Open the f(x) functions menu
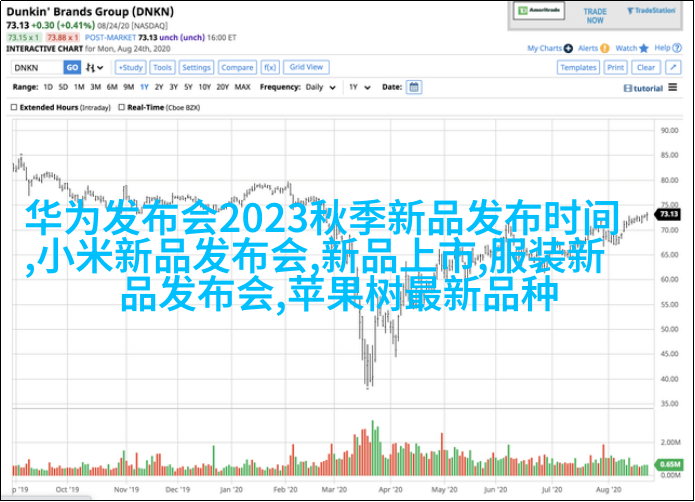This screenshot has height=502, width=695. tap(269, 67)
